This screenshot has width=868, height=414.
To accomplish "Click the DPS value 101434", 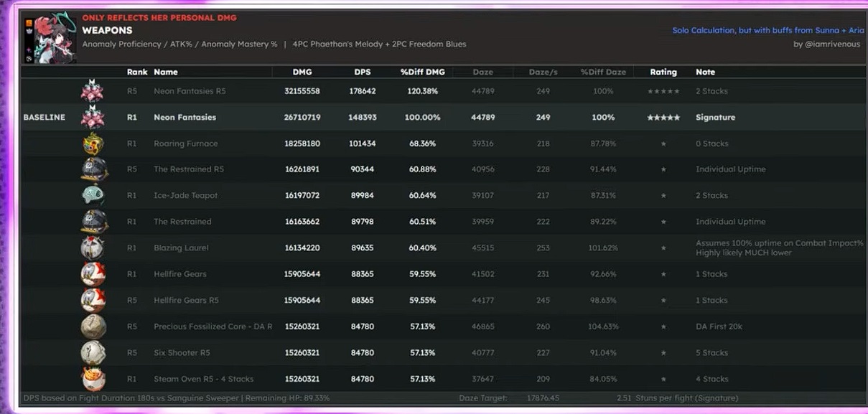I will click(x=363, y=144).
